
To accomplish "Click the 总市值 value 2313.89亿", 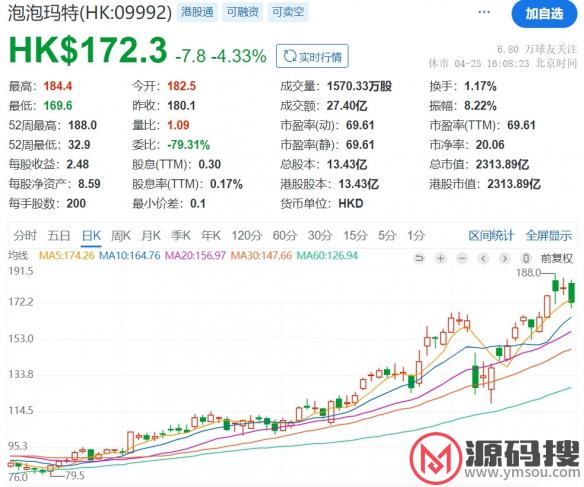I will (502, 164).
